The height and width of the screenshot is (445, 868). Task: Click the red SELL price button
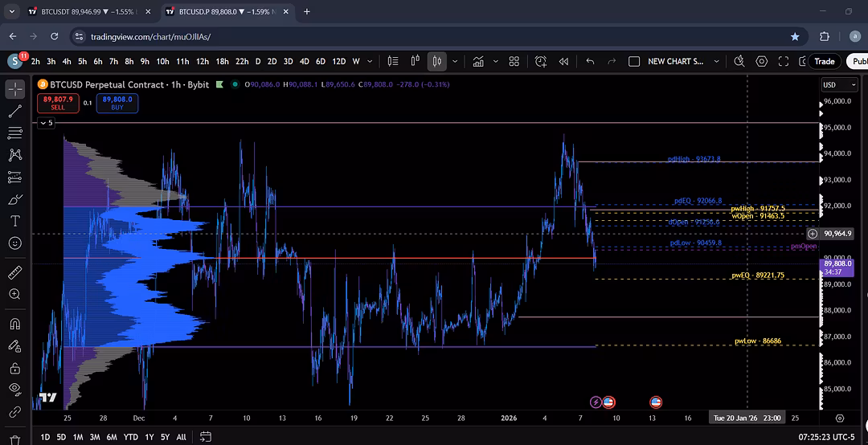point(58,103)
